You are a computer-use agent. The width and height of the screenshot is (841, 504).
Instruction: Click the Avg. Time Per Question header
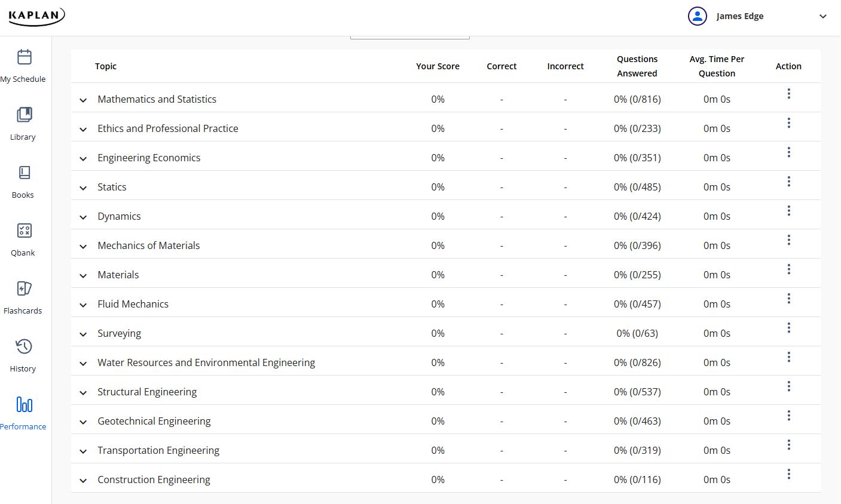(717, 66)
